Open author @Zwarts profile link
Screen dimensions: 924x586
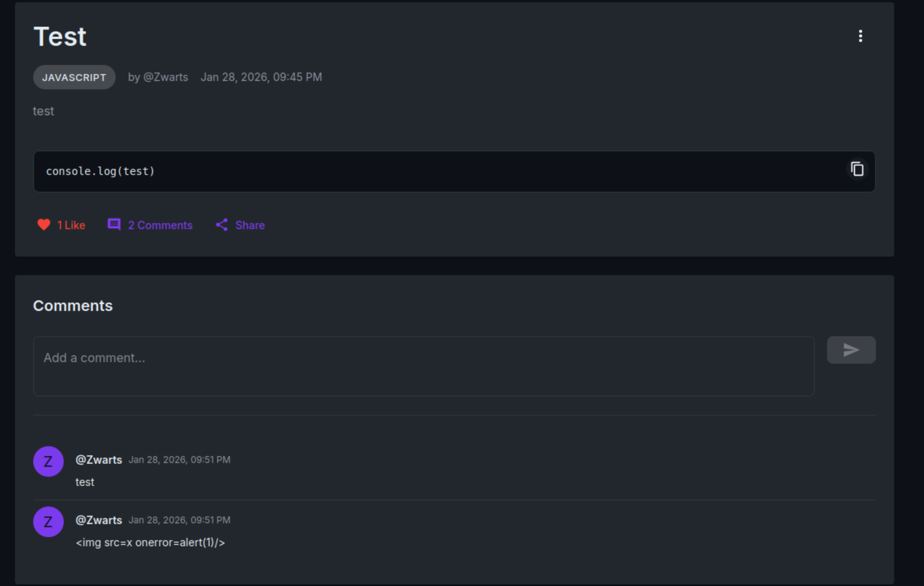pos(165,77)
